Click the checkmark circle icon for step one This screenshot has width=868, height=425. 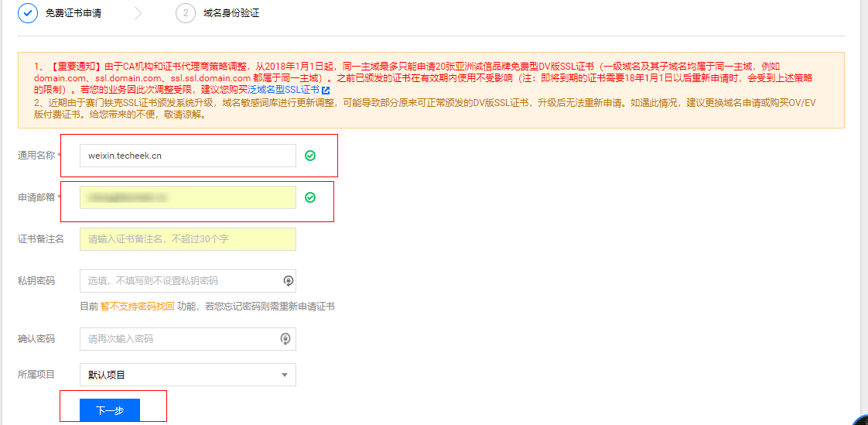click(29, 13)
